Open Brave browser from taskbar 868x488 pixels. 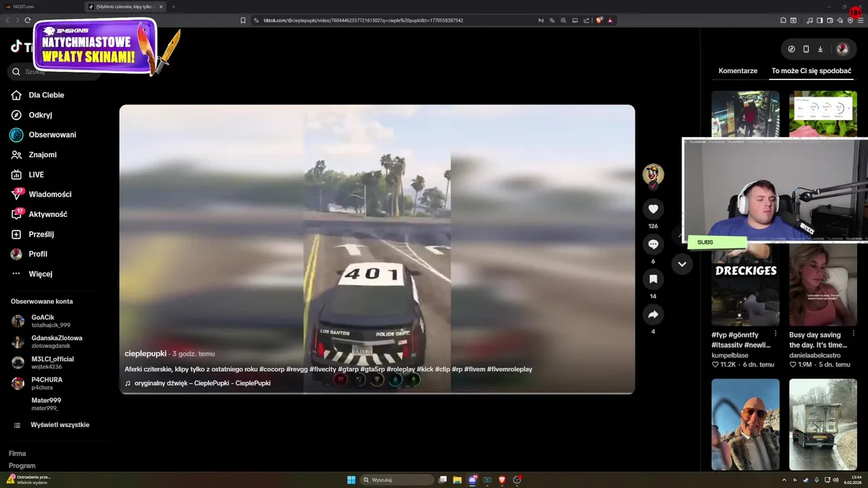(502, 480)
